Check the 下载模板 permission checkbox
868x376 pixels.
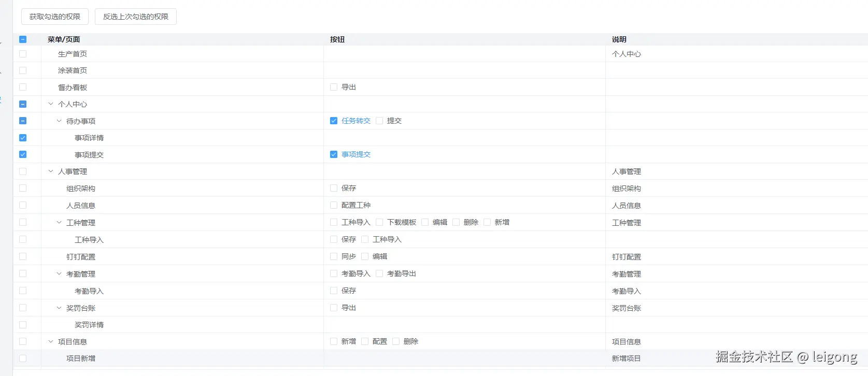coord(379,222)
